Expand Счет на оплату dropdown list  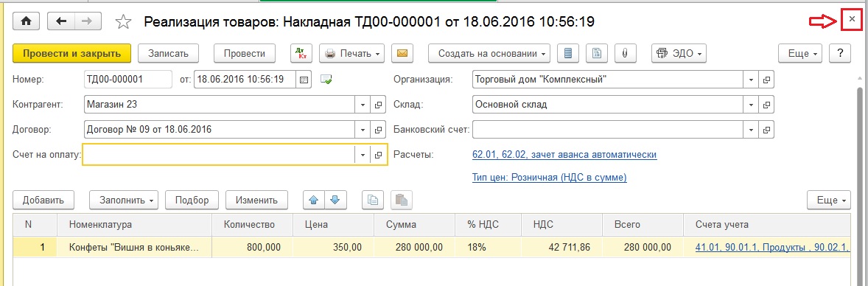(363, 155)
